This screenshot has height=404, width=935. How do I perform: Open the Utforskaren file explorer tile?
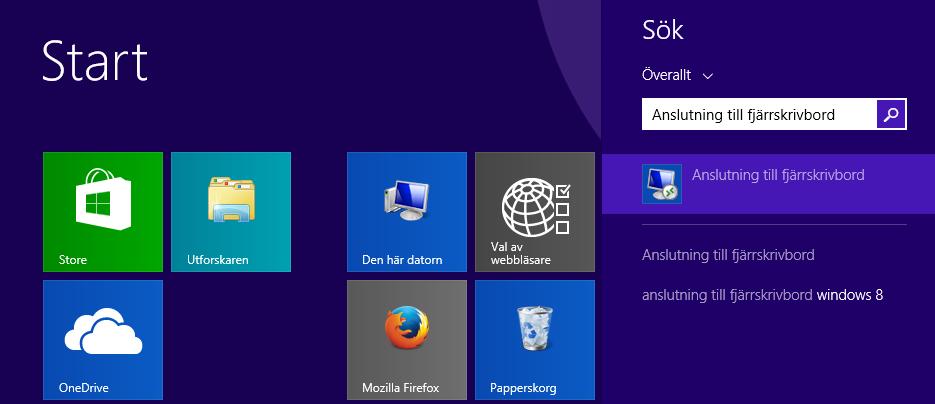(231, 212)
